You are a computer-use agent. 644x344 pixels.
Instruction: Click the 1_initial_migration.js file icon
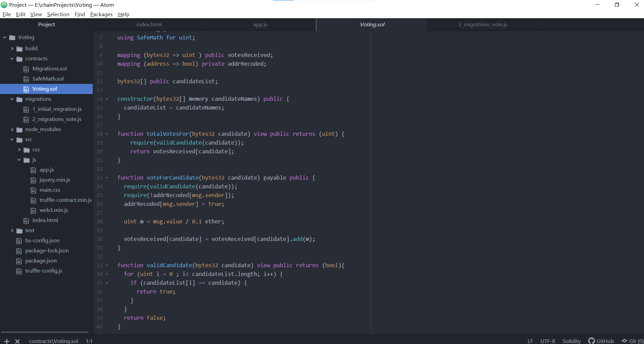(x=26, y=110)
